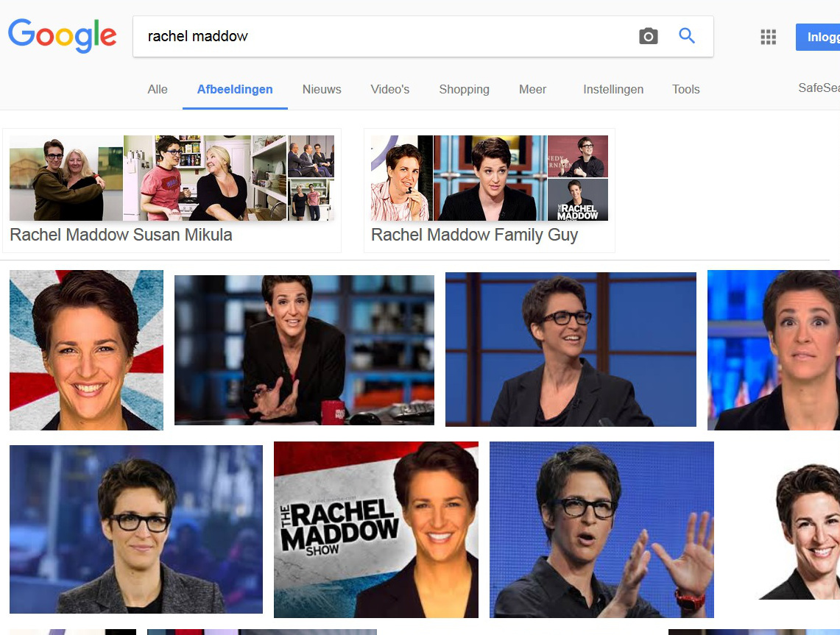The height and width of the screenshot is (635, 840).
Task: Go to the Nieuws tab
Action: coord(322,90)
